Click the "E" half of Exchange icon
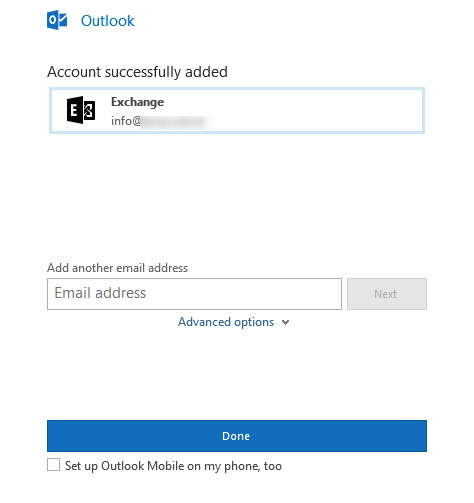The width and height of the screenshot is (474, 503). [75, 110]
